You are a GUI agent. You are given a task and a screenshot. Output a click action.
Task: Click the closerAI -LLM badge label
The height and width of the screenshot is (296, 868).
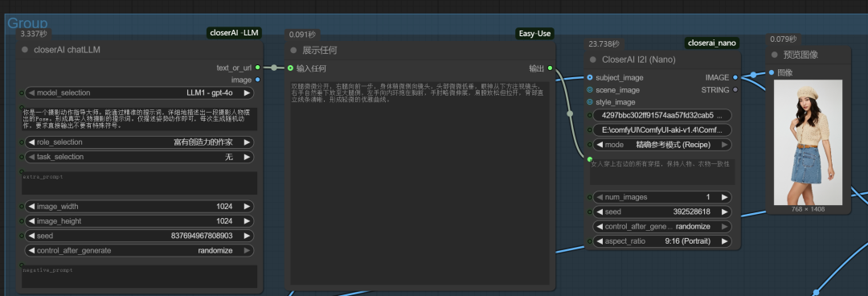coord(234,33)
